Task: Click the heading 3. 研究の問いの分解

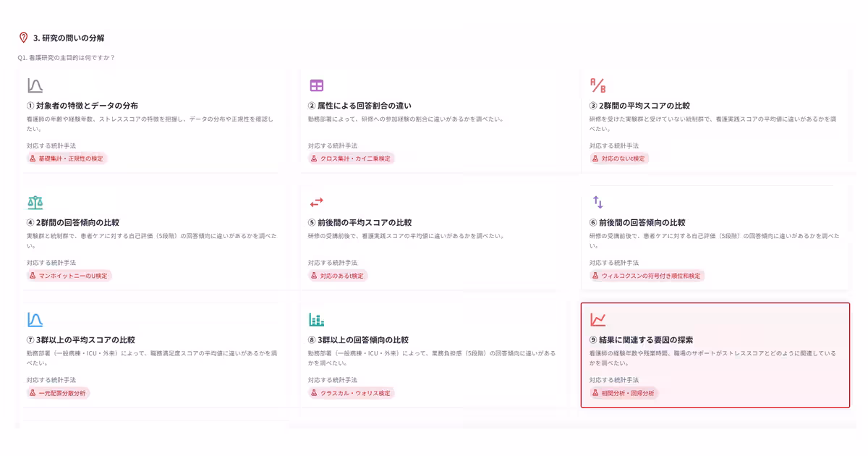Action: [69, 38]
